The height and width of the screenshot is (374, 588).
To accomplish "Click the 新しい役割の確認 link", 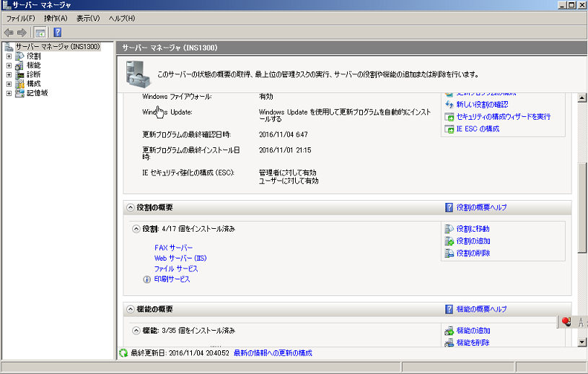I will click(x=482, y=105).
